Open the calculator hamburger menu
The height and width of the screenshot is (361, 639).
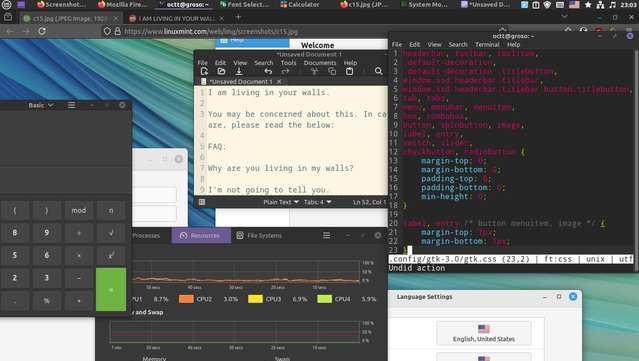[71, 105]
